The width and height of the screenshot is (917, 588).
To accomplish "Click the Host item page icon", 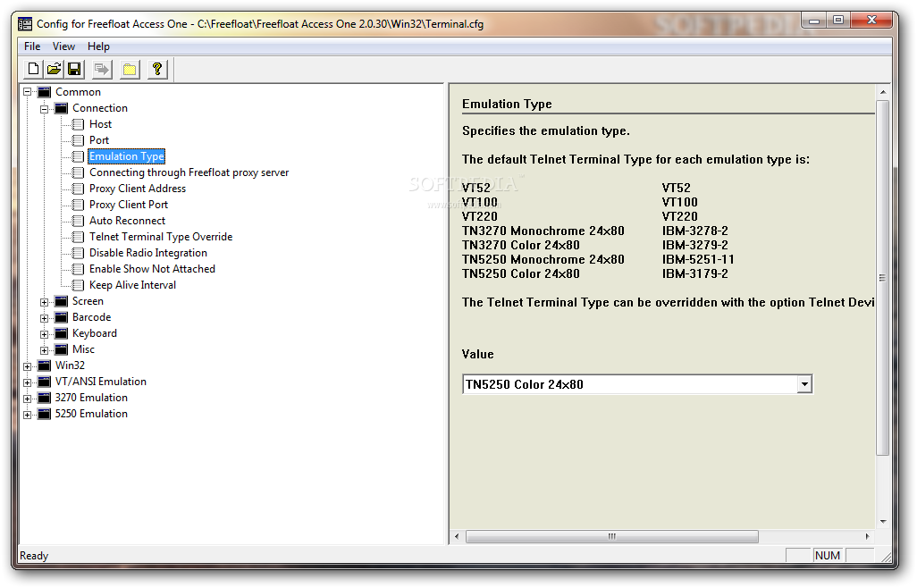I will (x=78, y=124).
